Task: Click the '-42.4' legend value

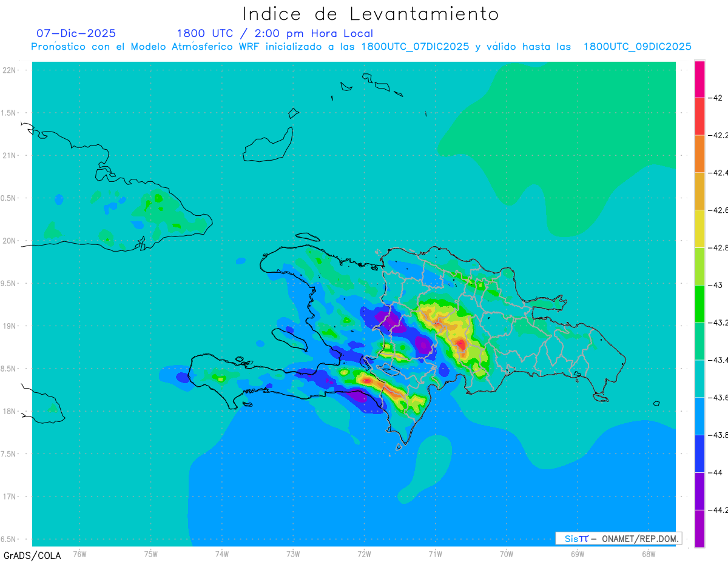Action: point(718,173)
